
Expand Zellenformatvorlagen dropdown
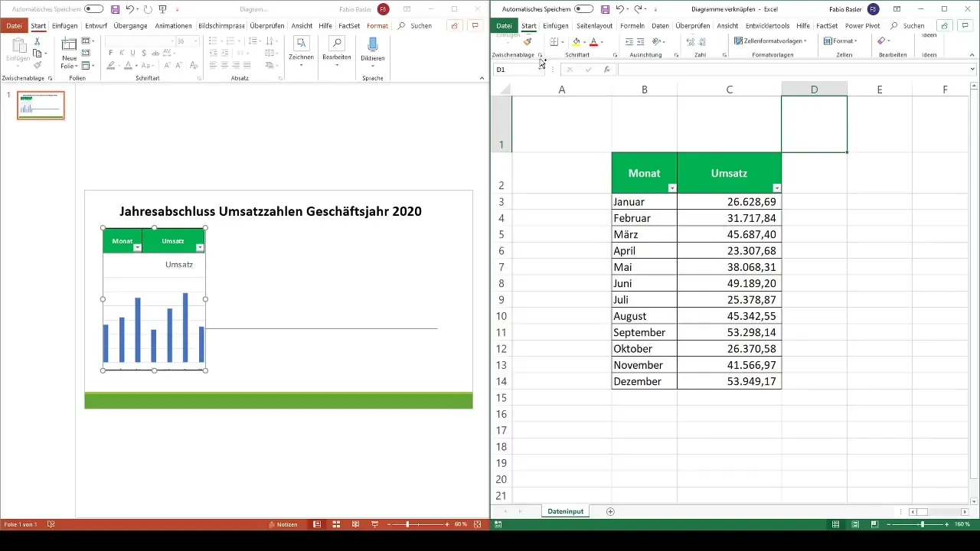coord(770,41)
